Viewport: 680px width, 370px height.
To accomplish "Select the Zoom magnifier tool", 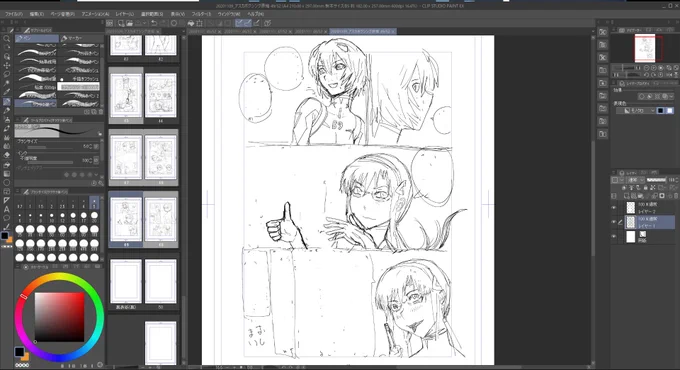I will (x=7, y=39).
